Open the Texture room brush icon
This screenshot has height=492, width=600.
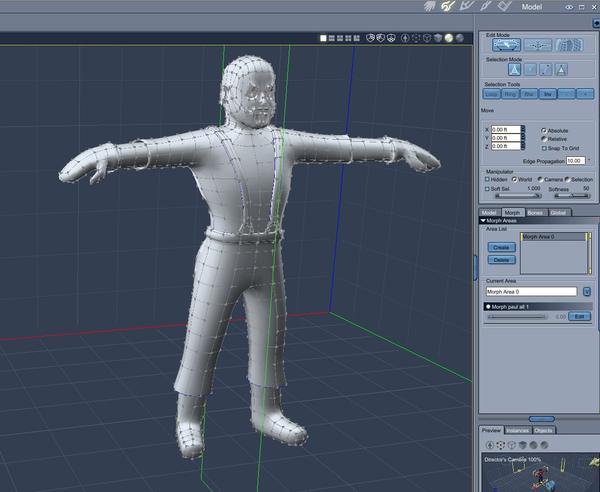[486, 6]
